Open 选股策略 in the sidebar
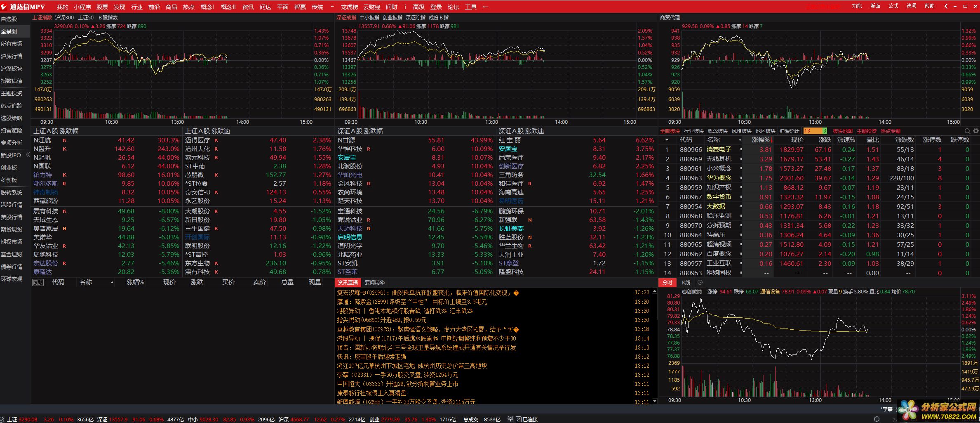The image size is (980, 423). tap(12, 118)
